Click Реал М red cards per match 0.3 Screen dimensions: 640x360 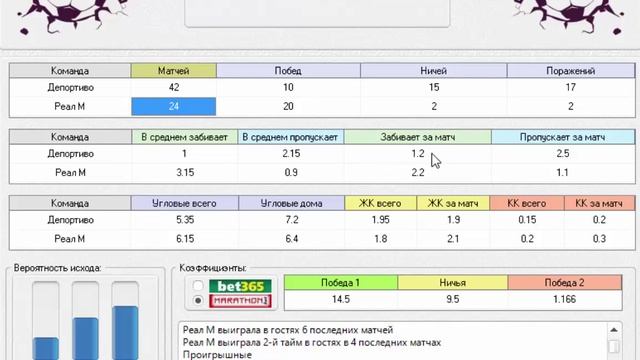(x=599, y=239)
